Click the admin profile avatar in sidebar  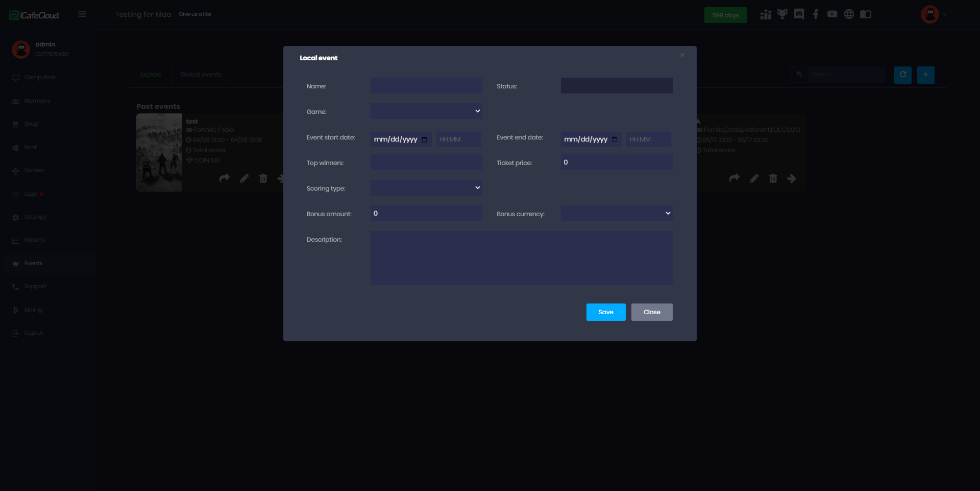click(x=21, y=50)
